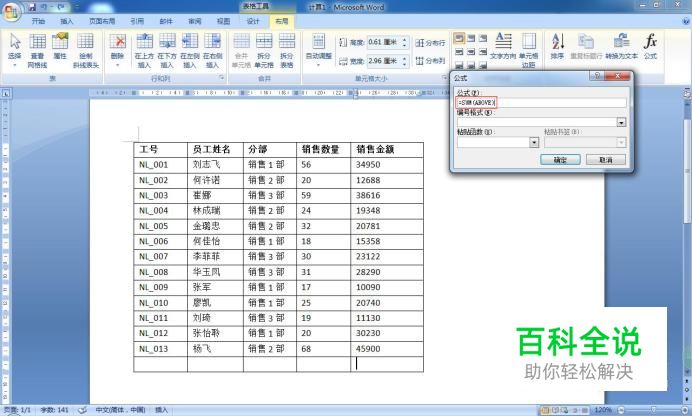Click the row height 0.61 厘米 field
The image size is (692, 416).
(384, 42)
